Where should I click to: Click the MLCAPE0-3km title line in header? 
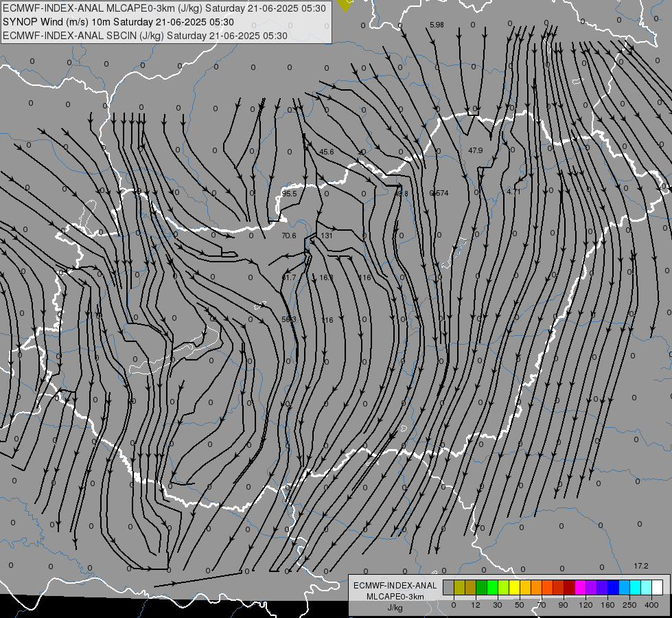coord(164,8)
